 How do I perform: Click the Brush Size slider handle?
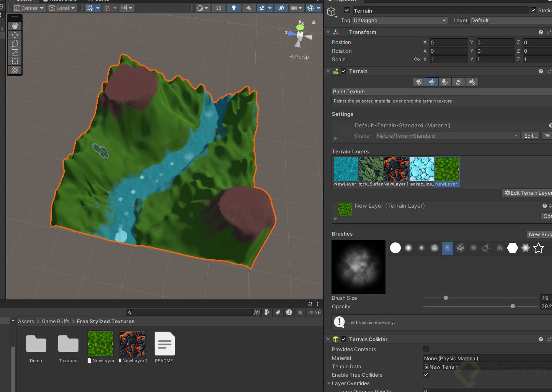[446, 298]
